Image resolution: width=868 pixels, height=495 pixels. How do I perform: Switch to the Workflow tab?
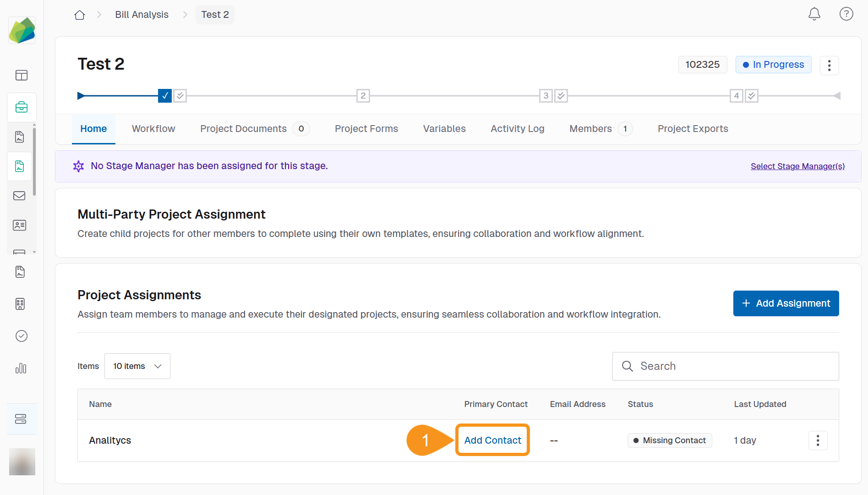point(153,129)
